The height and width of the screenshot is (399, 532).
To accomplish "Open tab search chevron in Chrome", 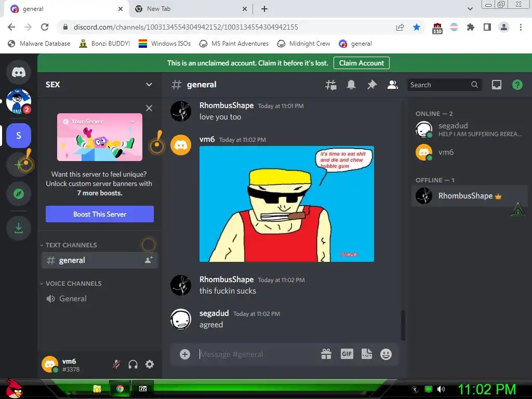I will click(470, 9).
